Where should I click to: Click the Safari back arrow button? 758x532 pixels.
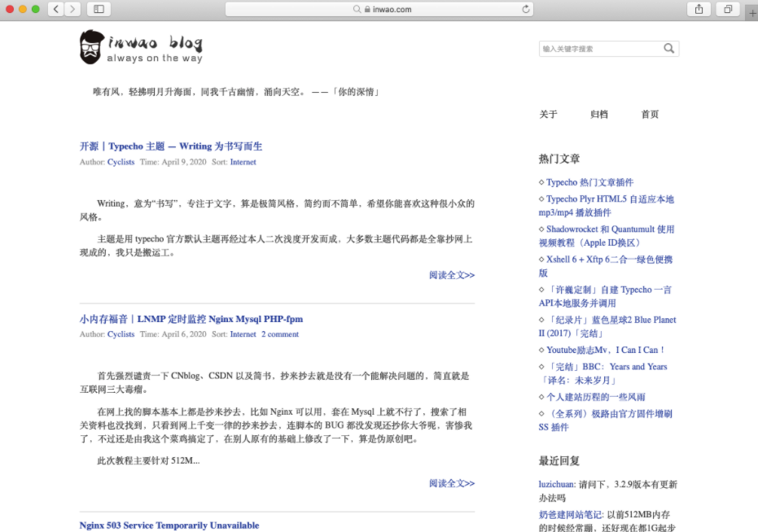[55, 9]
